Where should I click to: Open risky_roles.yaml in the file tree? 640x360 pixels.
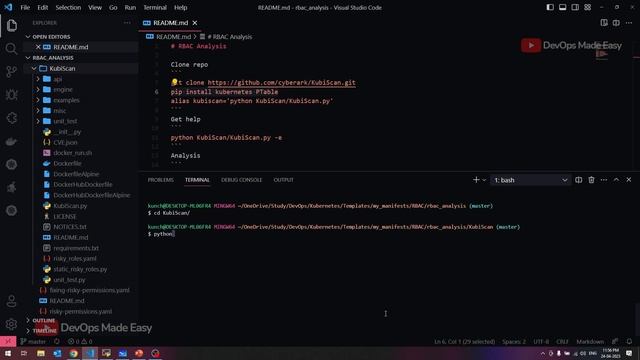75,258
